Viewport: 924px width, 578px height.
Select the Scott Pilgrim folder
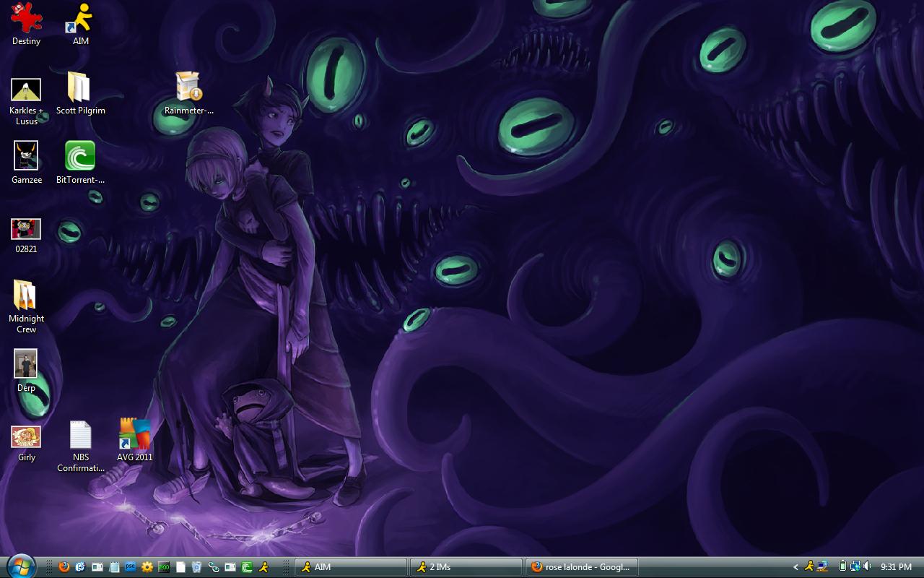point(80,88)
